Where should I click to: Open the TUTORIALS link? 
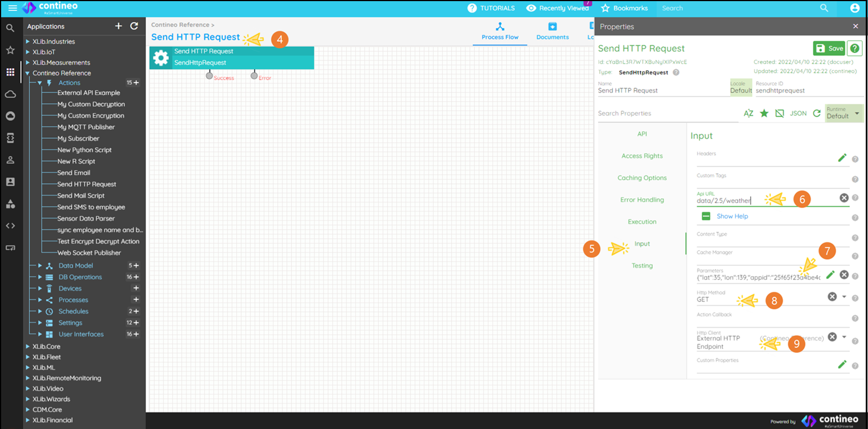[491, 8]
